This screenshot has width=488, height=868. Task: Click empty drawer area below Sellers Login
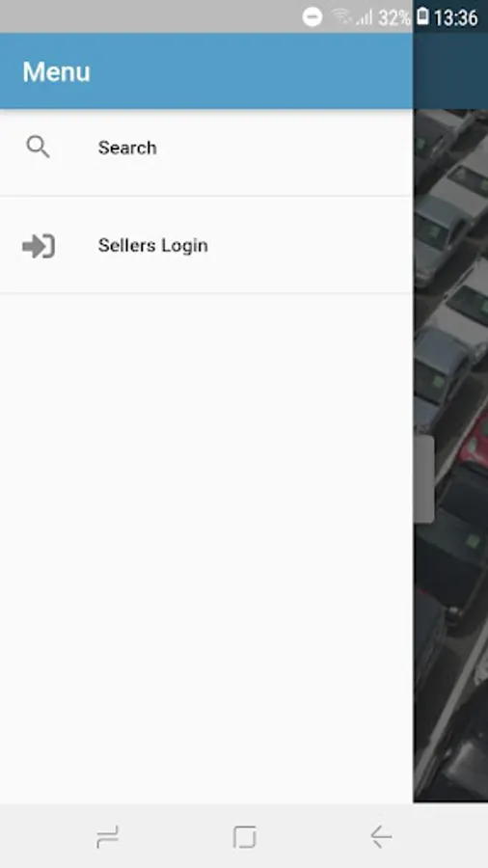[206, 548]
